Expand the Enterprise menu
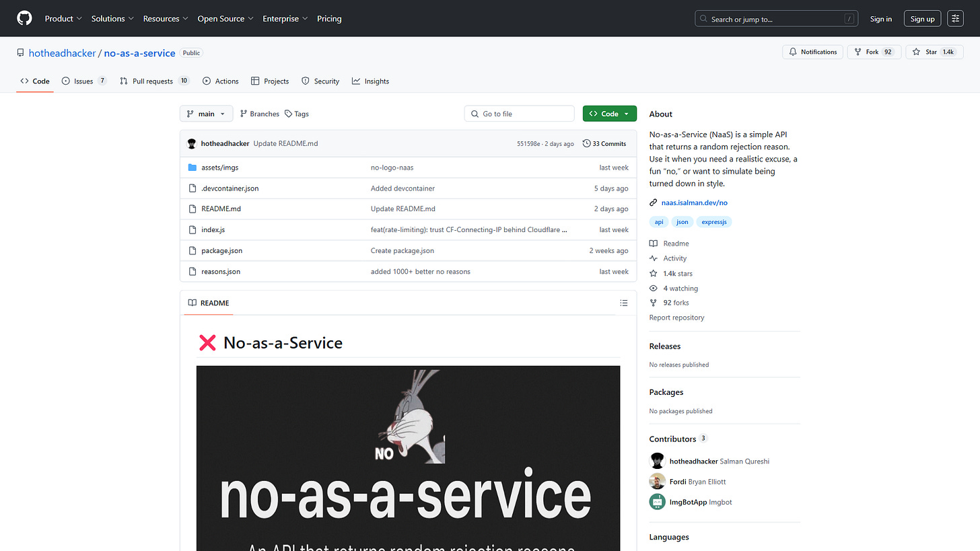This screenshot has width=980, height=551. pos(285,19)
